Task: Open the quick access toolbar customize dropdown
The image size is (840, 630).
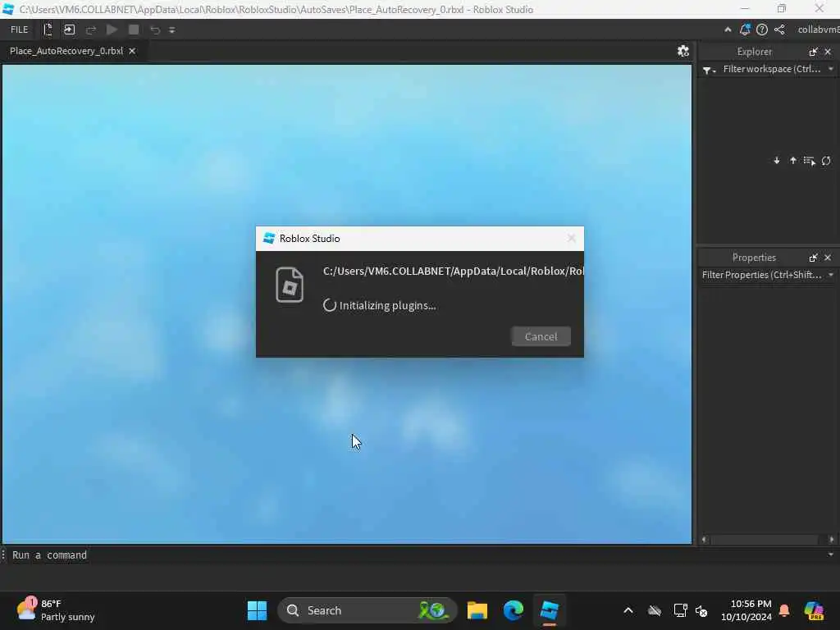Action: pyautogui.click(x=172, y=30)
